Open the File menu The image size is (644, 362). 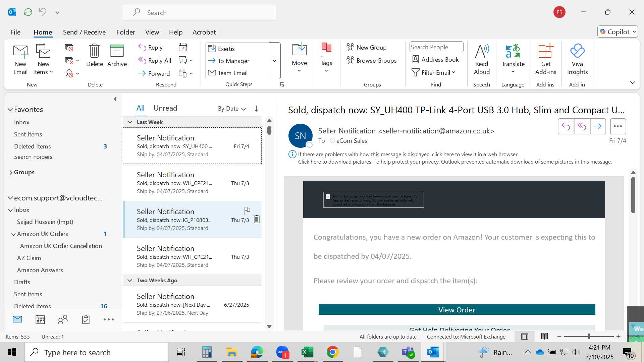tap(15, 32)
